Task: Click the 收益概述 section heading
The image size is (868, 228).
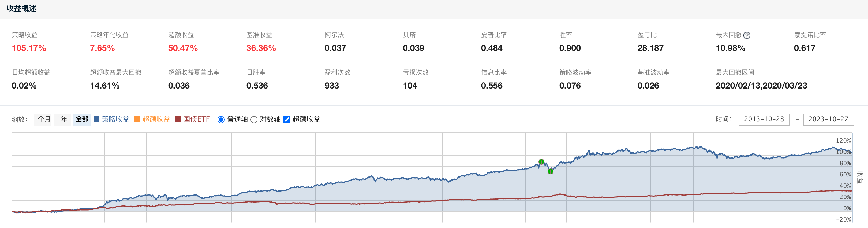Action: click(21, 8)
